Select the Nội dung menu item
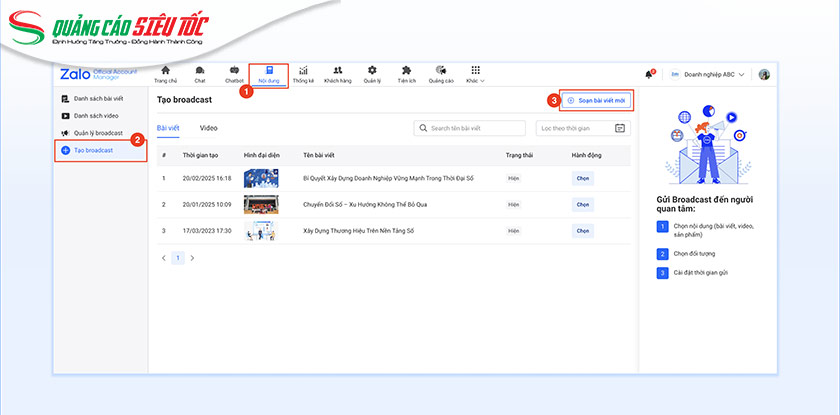 [x=268, y=75]
